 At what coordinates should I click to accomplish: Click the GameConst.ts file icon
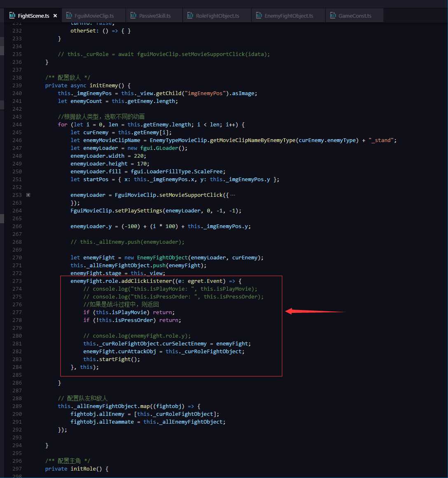333,15
